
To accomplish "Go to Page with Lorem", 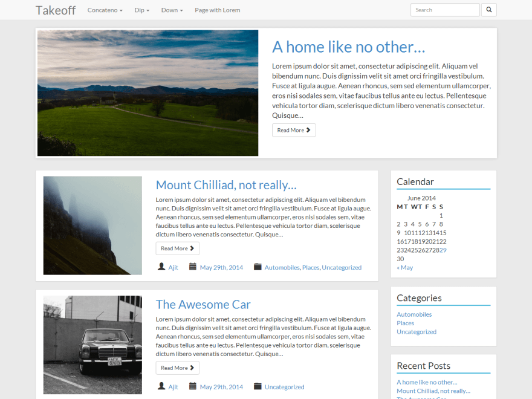I will tap(217, 10).
